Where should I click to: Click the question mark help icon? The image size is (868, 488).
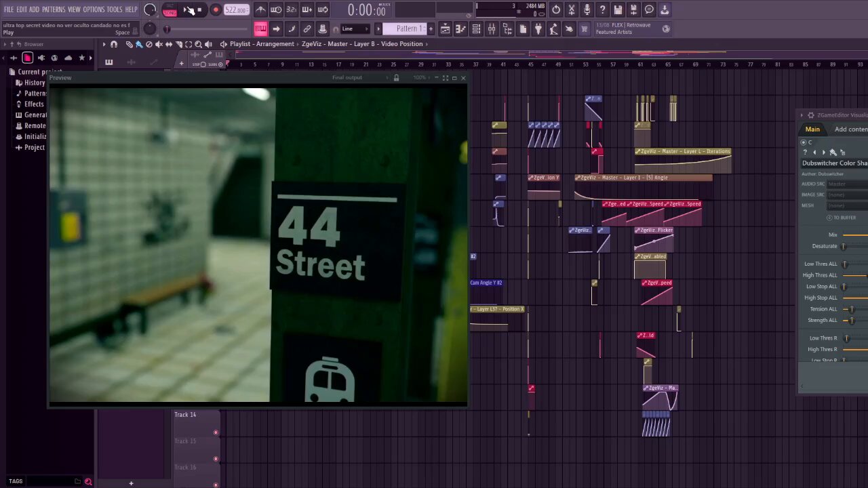602,9
